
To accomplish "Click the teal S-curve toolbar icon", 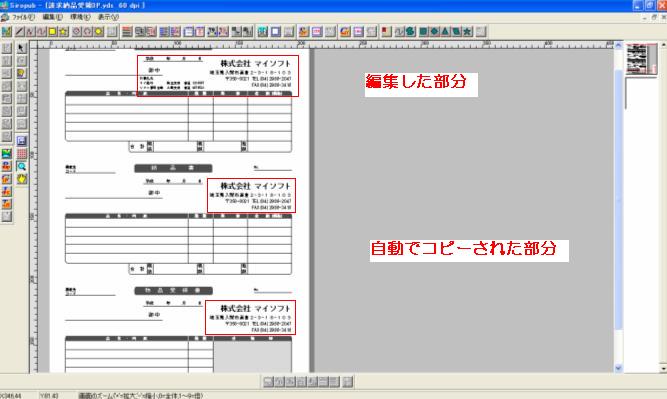I will tap(410, 31).
